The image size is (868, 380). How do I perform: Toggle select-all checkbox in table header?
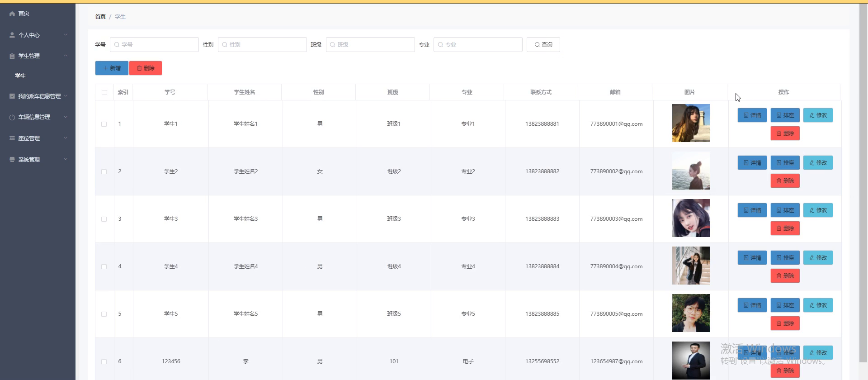point(104,92)
